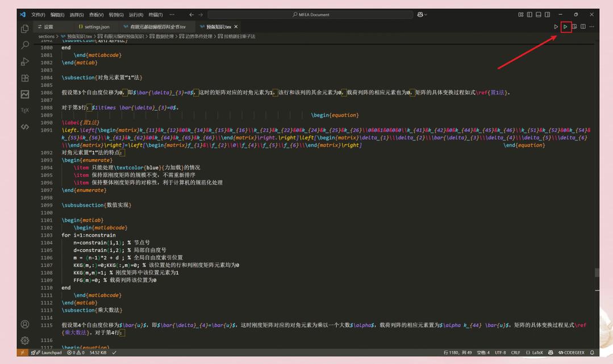Open the Accounts menu icon
The width and height of the screenshot is (613, 364).
point(24,324)
